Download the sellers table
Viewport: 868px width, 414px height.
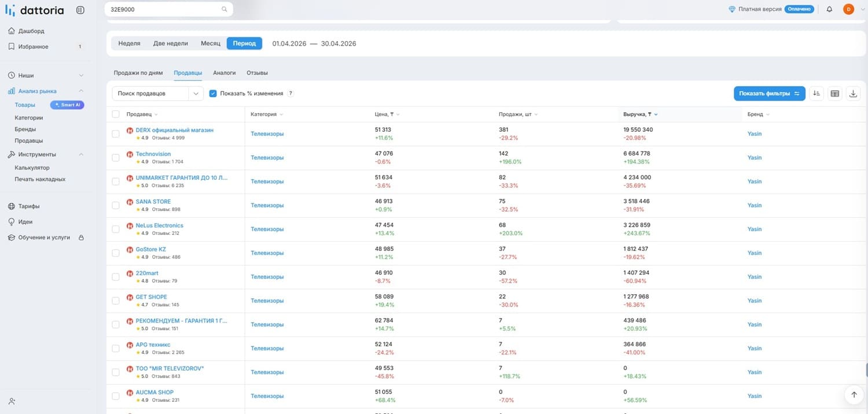(854, 94)
